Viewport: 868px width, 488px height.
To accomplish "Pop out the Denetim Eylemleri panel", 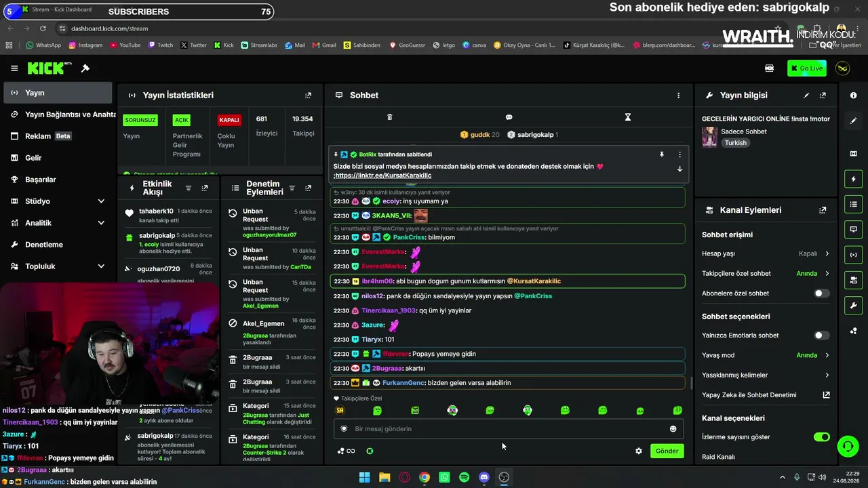I will point(308,188).
